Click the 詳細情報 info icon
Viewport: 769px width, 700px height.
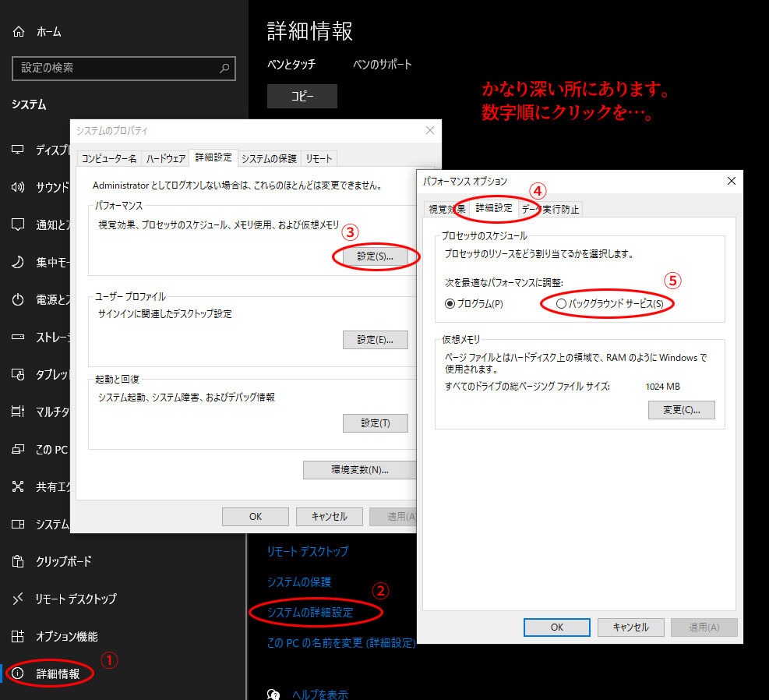coord(19,673)
